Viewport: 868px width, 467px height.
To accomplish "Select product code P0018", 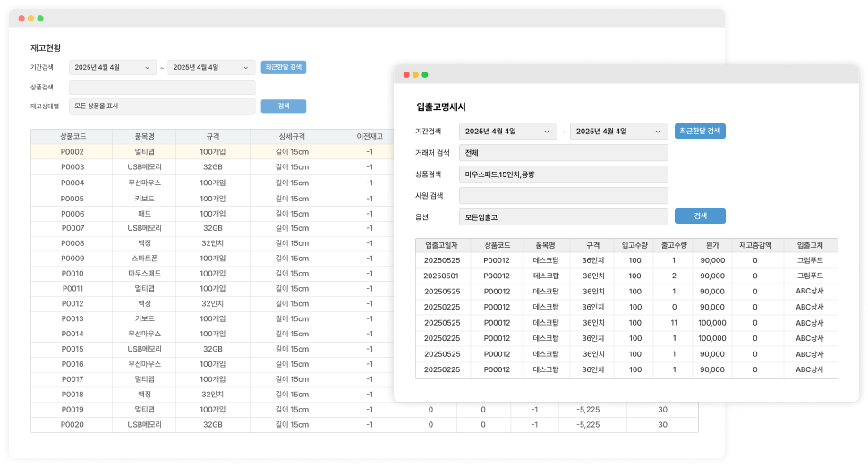I will pos(72,394).
